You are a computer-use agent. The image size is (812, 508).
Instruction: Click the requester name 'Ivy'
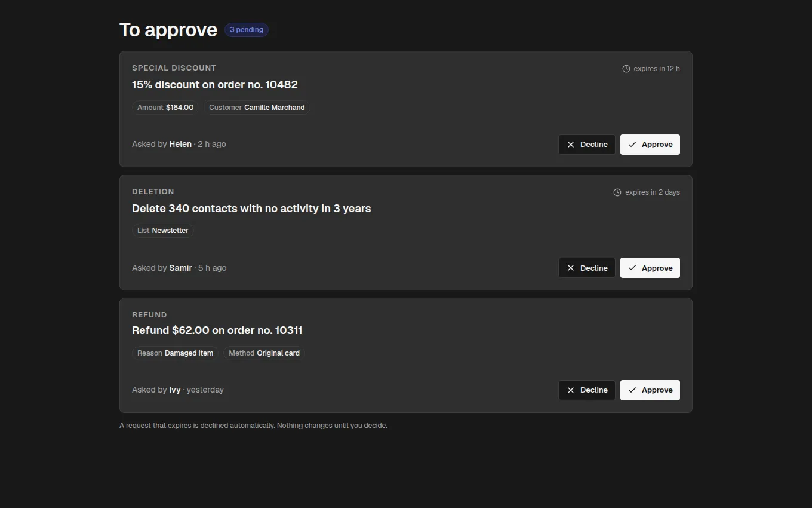[175, 390]
